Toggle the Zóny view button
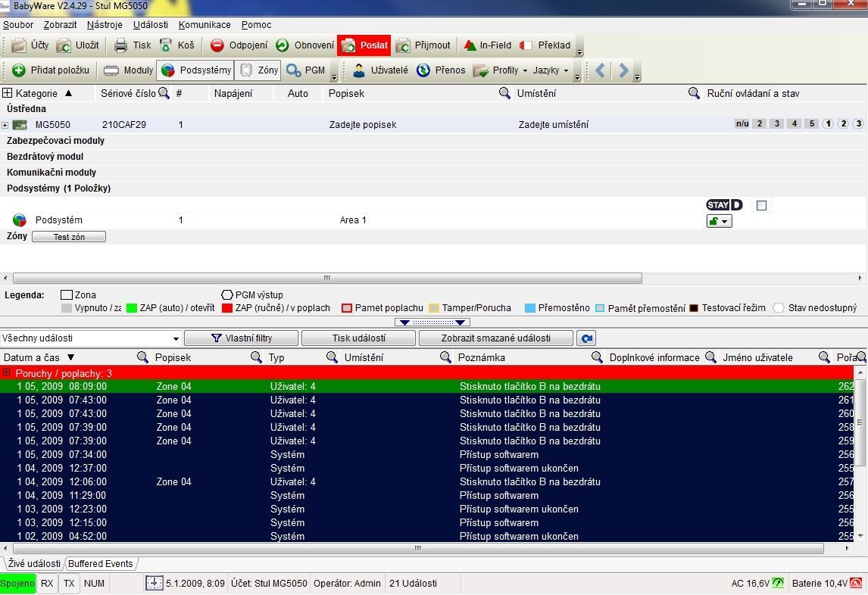The height and width of the screenshot is (595, 868). tap(258, 70)
